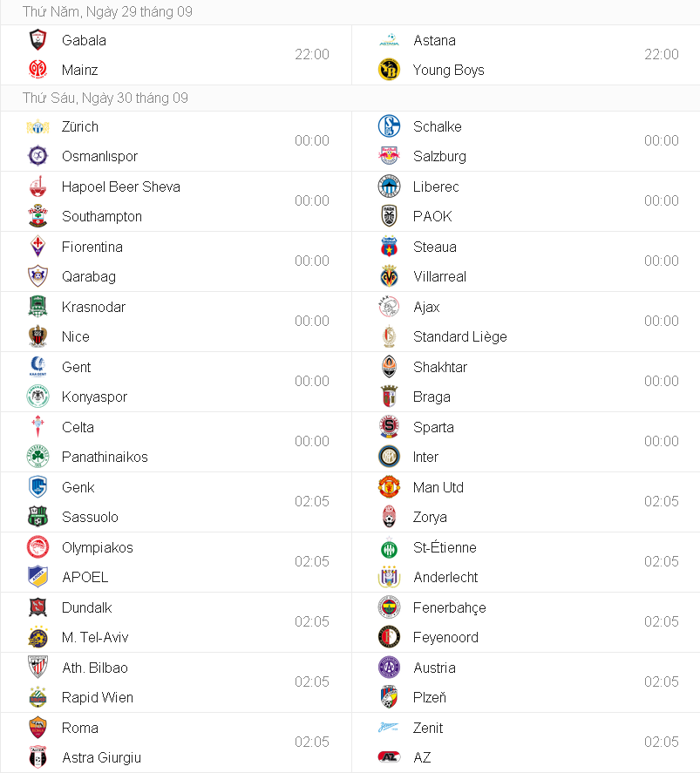The width and height of the screenshot is (700, 773).
Task: Select the Thứ Năm, Ngày 29 tháng 09 header
Action: pos(107,12)
